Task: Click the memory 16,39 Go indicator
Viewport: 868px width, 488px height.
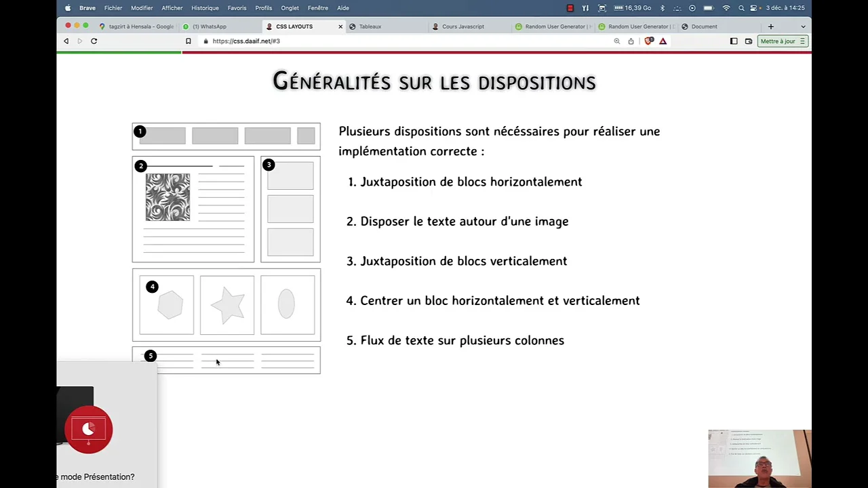Action: (633, 8)
